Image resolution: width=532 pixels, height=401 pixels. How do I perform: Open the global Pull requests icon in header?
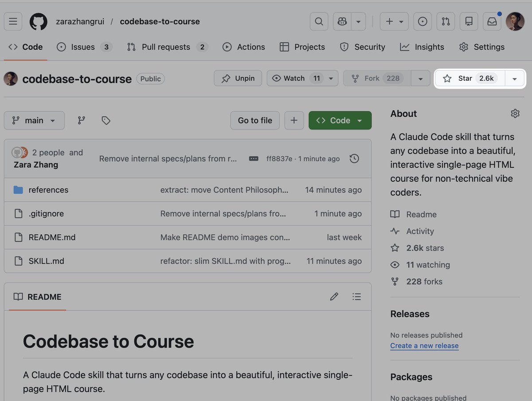[446, 21]
